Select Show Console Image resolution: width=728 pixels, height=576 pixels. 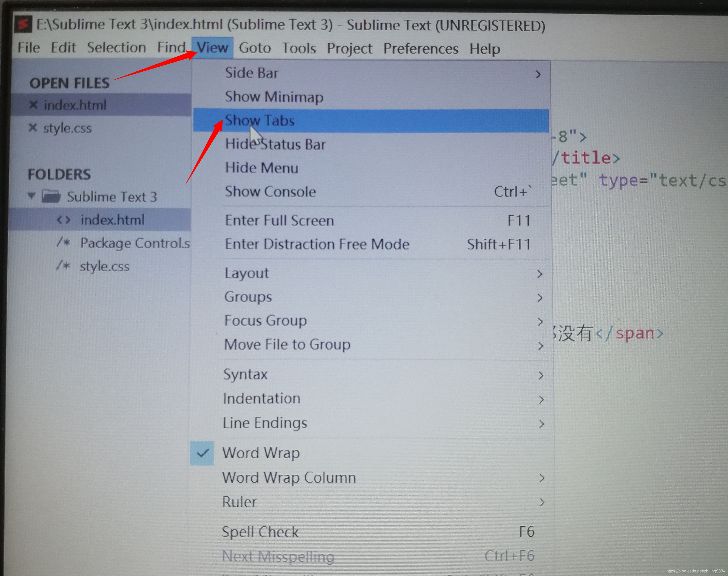pos(371,192)
